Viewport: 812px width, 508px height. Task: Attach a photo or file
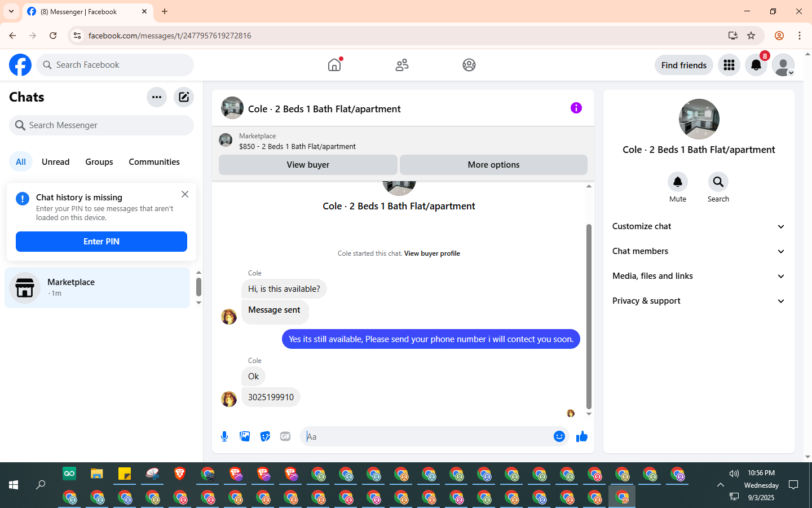(x=245, y=436)
